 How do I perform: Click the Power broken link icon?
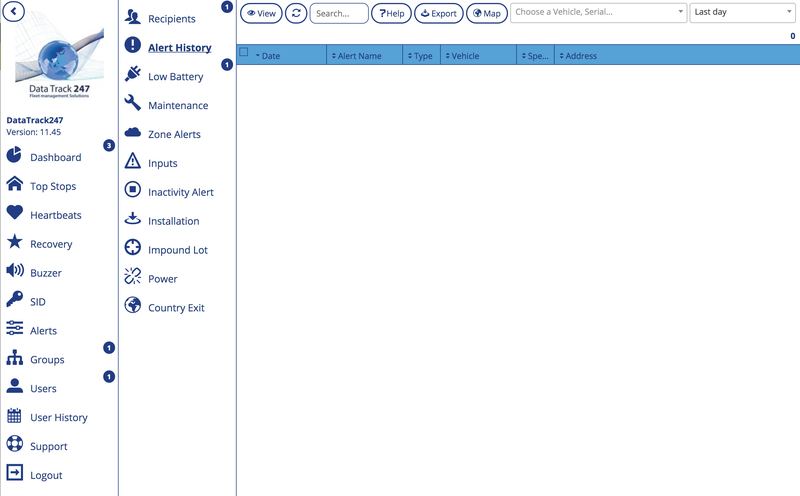[133, 276]
